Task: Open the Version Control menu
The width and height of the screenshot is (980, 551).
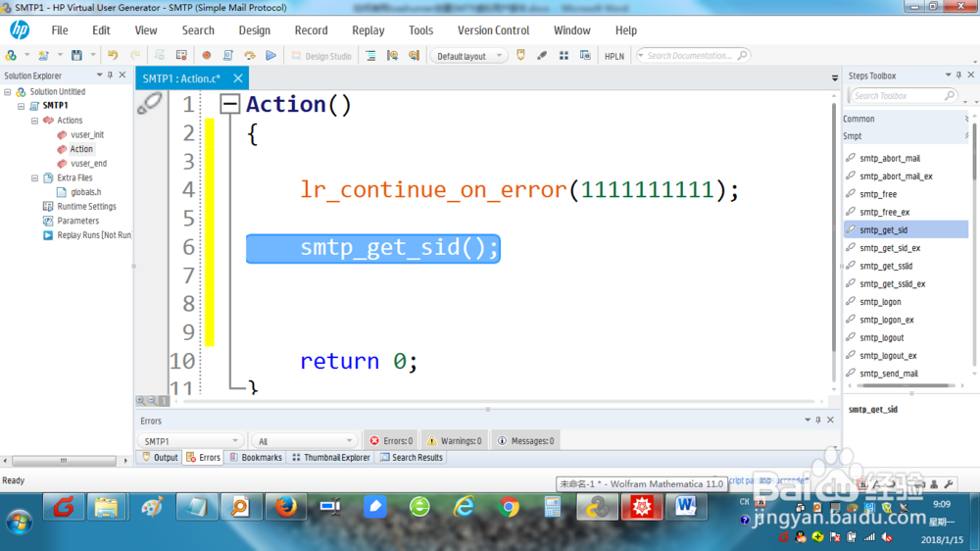Action: [493, 30]
